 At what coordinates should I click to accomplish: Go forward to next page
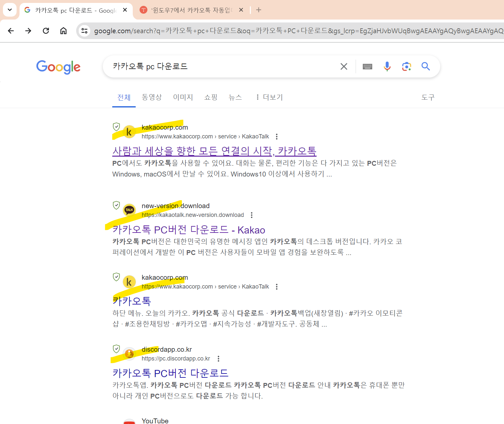(x=29, y=31)
